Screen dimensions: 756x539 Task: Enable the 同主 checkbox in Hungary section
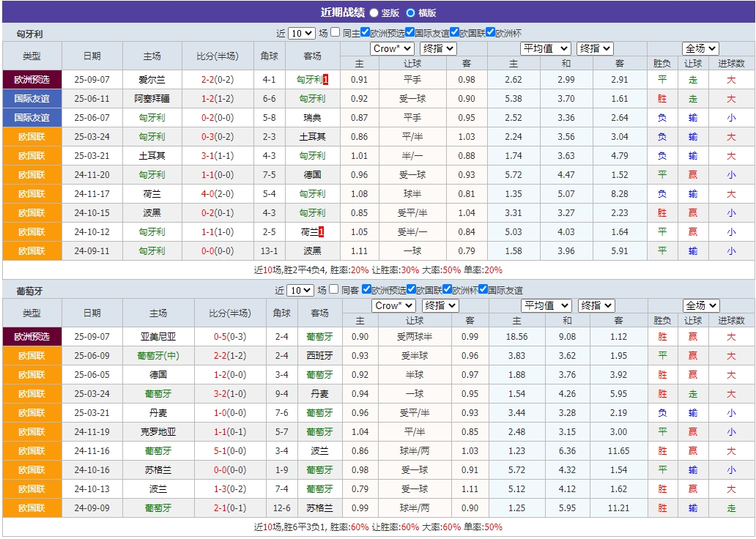pos(335,32)
